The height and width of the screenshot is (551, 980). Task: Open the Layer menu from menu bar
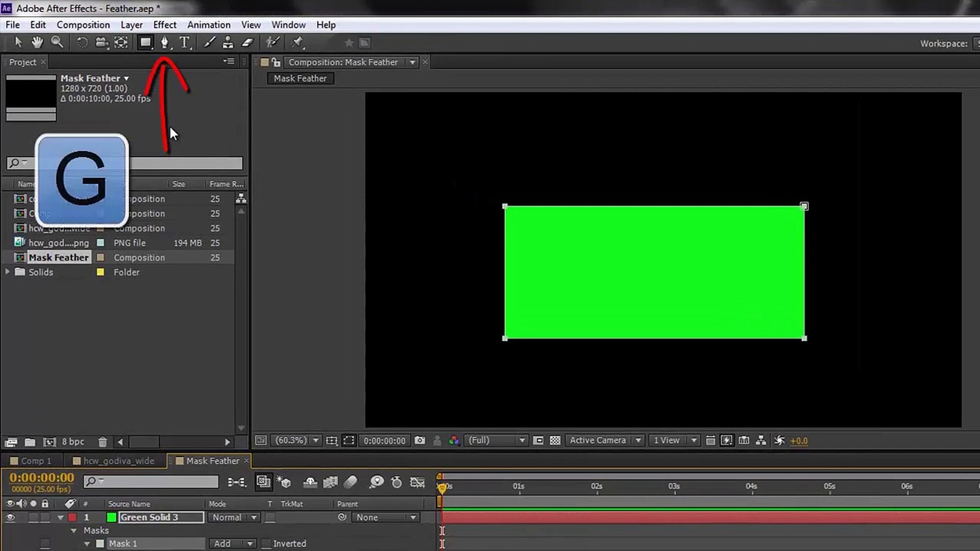pos(132,25)
